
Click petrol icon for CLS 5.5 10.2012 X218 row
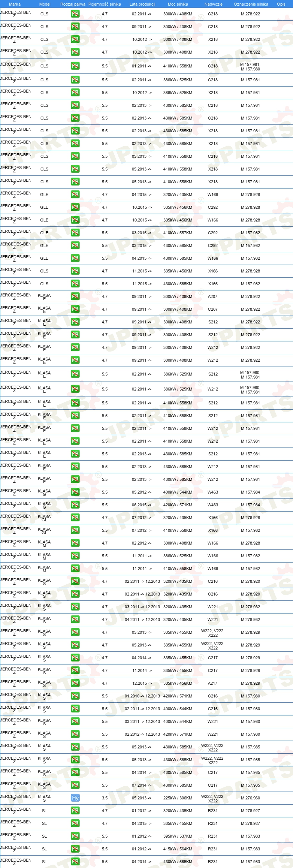(x=75, y=93)
